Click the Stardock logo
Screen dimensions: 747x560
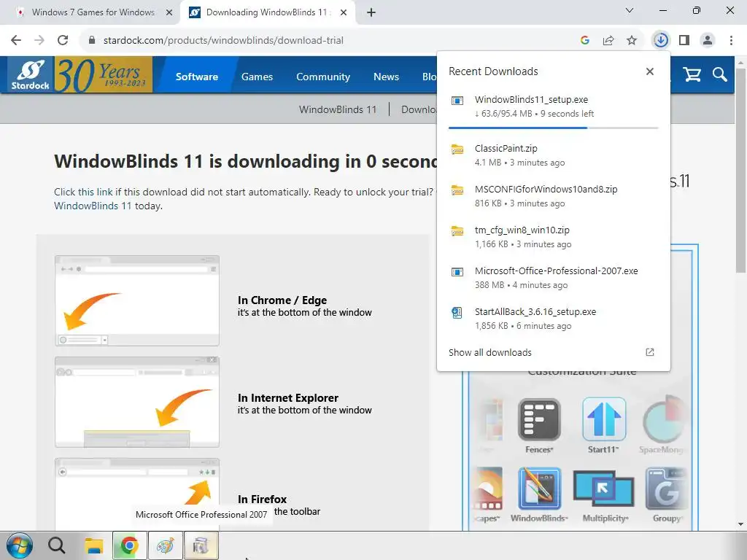click(x=31, y=74)
